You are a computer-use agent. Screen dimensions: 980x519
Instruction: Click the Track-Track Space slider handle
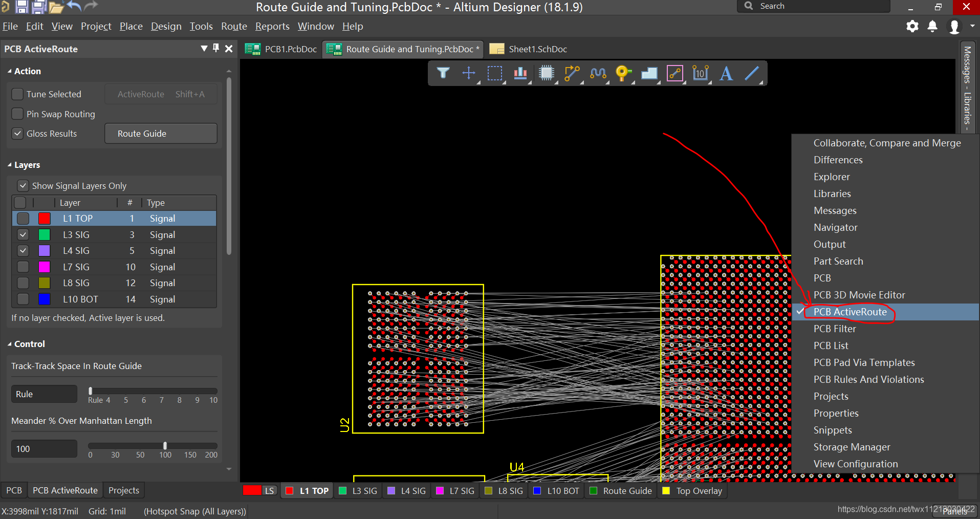pos(91,391)
